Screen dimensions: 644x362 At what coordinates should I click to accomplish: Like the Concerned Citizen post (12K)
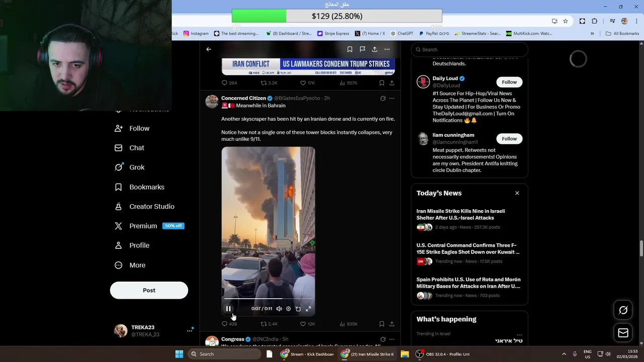(x=307, y=324)
